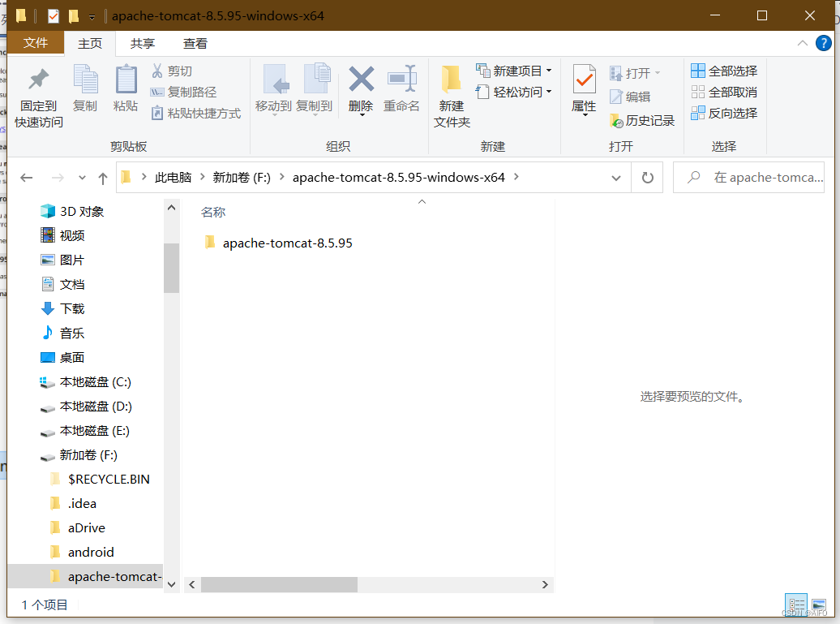Switch to Home (主页) ribbon tab
Viewport: 840px width, 624px height.
tap(90, 44)
